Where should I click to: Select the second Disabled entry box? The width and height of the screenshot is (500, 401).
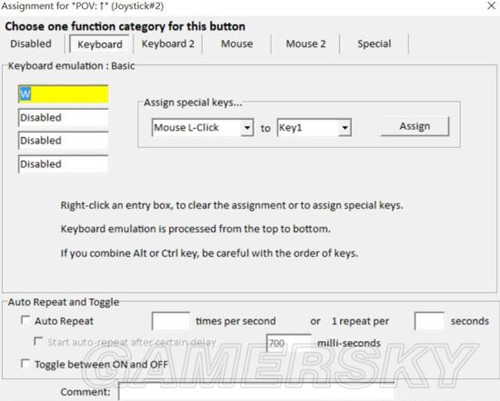63,117
